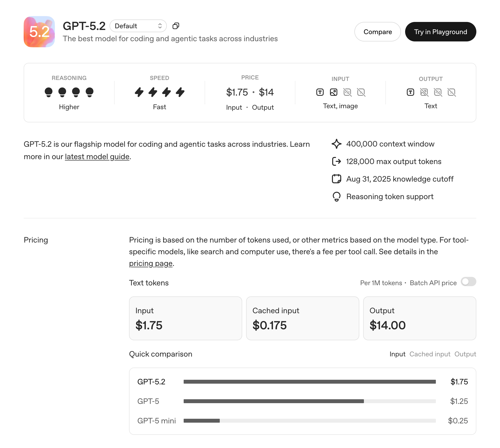The image size is (500, 448).
Task: Switch to the Cached input comparison tab
Action: 430,354
